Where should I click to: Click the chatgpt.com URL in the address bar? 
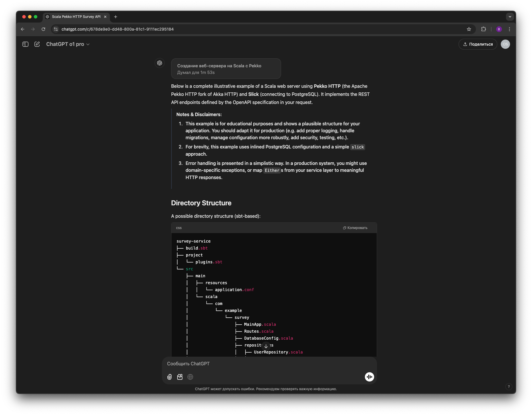click(x=117, y=29)
